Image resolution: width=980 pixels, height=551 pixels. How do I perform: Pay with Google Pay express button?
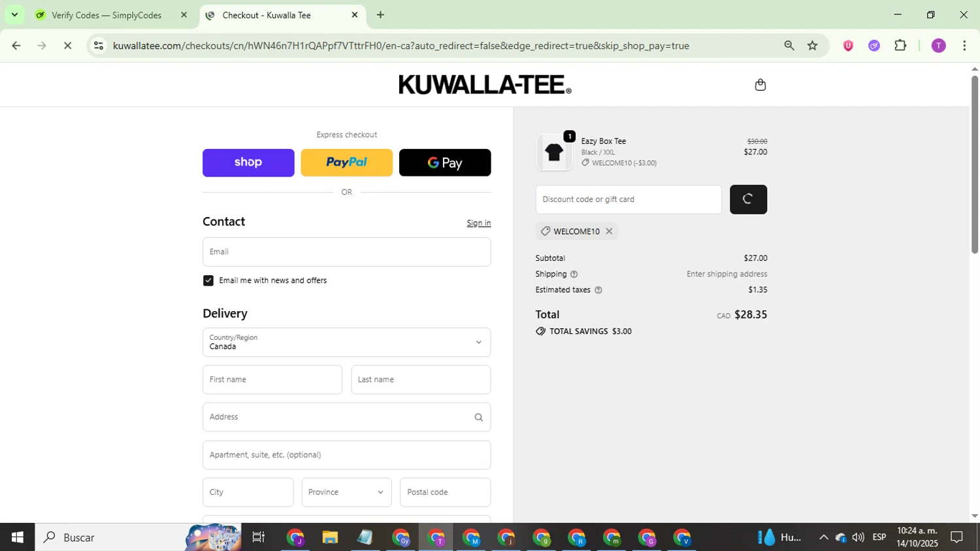[x=445, y=163]
